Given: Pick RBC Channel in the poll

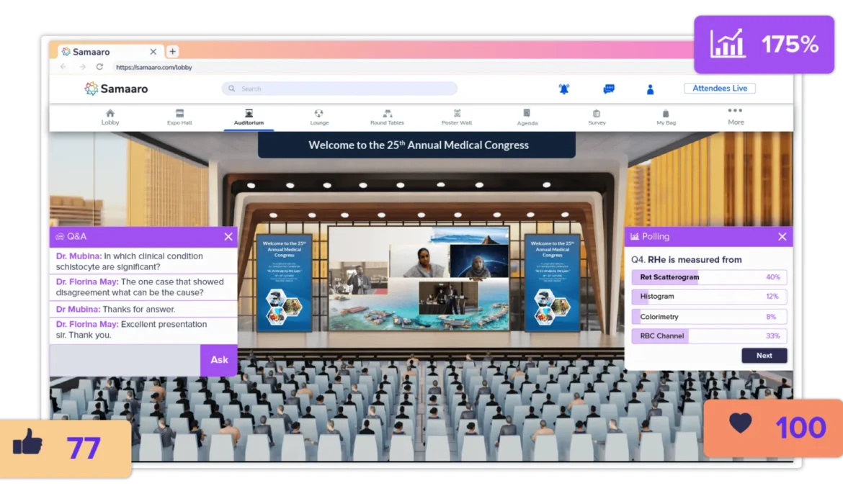Looking at the screenshot, I should coord(708,336).
